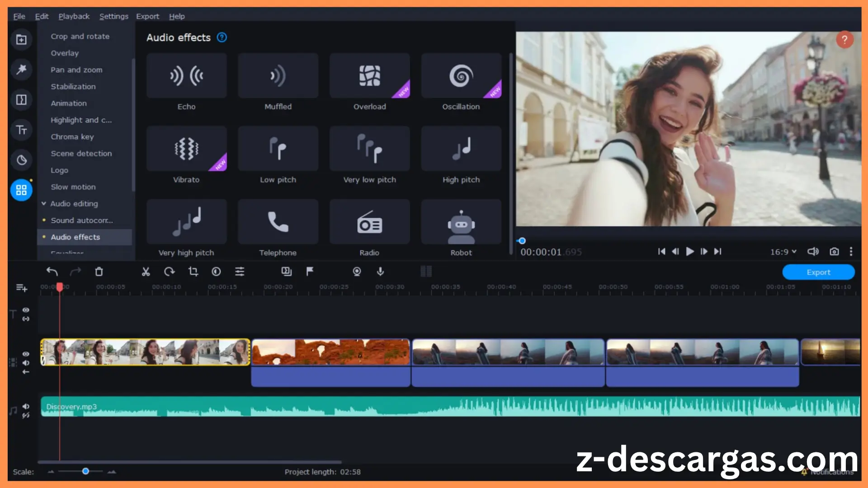Undo the last action
The width and height of the screenshot is (868, 488).
52,272
